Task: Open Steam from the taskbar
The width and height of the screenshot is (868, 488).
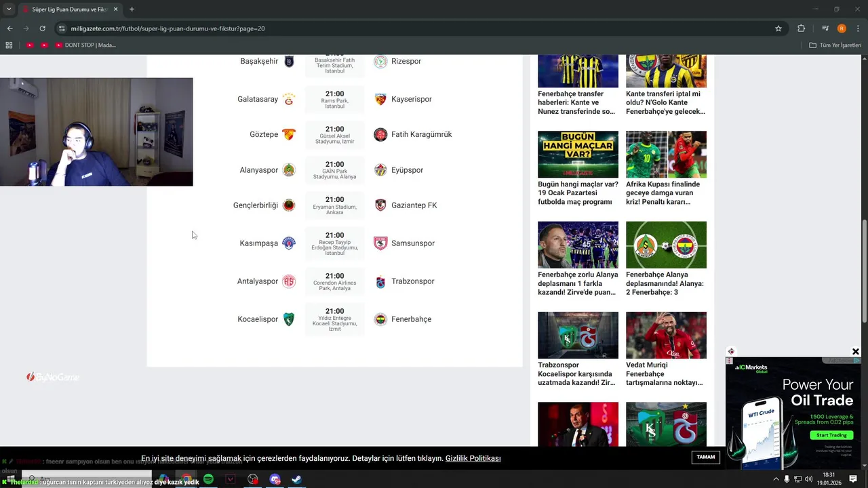Action: (297, 479)
